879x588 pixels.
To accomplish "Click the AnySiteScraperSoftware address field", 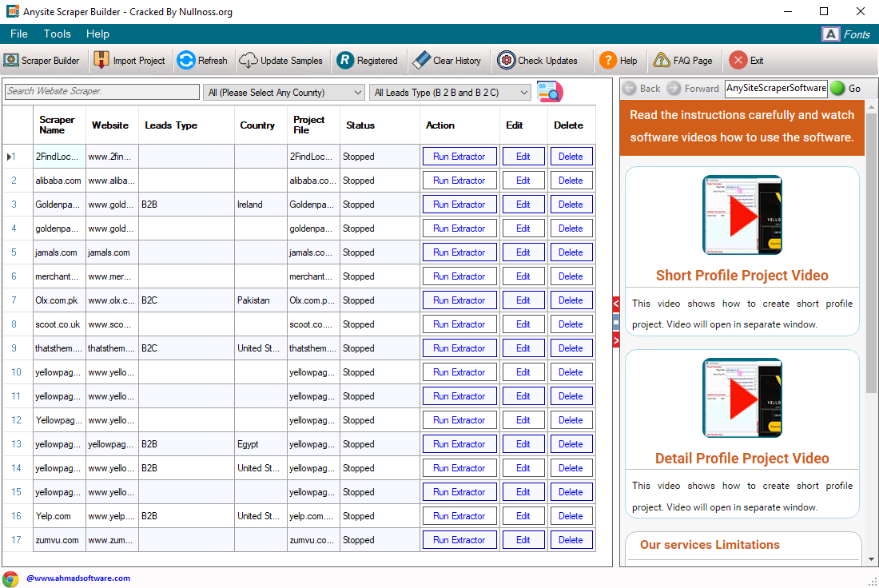I will pos(776,89).
